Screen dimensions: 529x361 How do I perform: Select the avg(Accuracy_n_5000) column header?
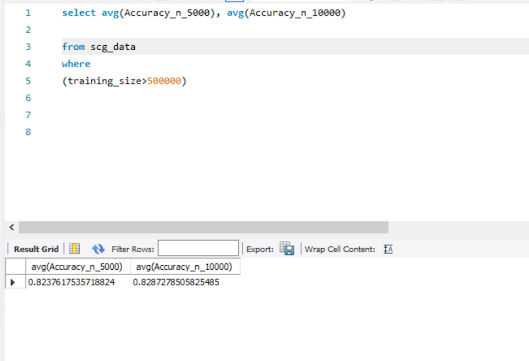coord(78,267)
